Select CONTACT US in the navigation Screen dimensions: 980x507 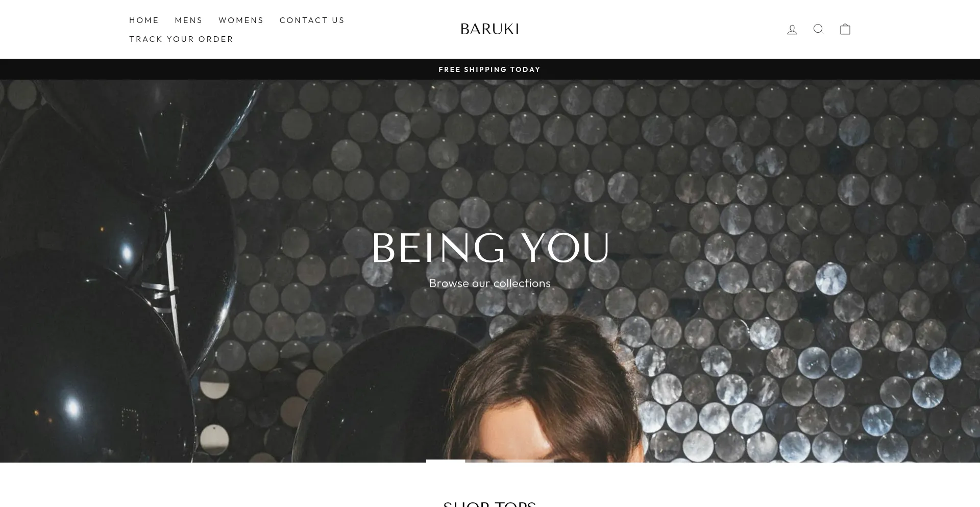(x=312, y=20)
